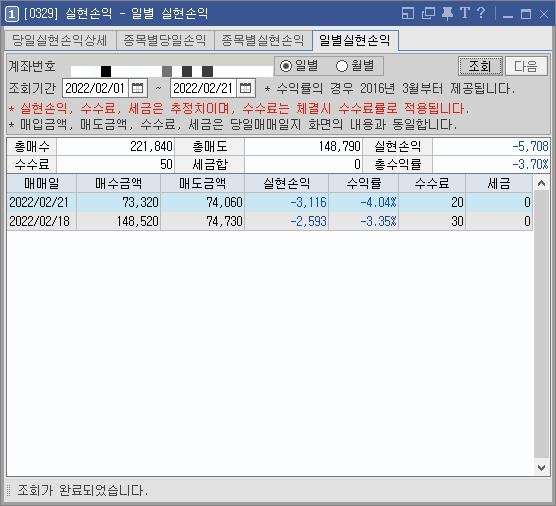The width and height of the screenshot is (556, 506).
Task: Switch to 종목별당일손익 tab
Action: 165,40
